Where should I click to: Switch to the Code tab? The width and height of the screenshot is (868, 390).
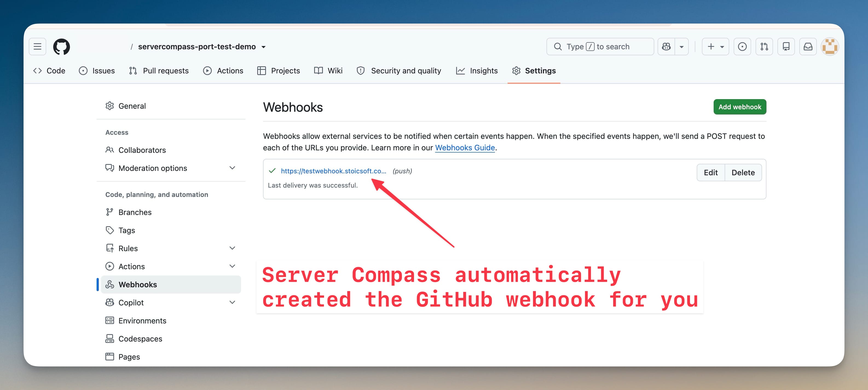49,70
